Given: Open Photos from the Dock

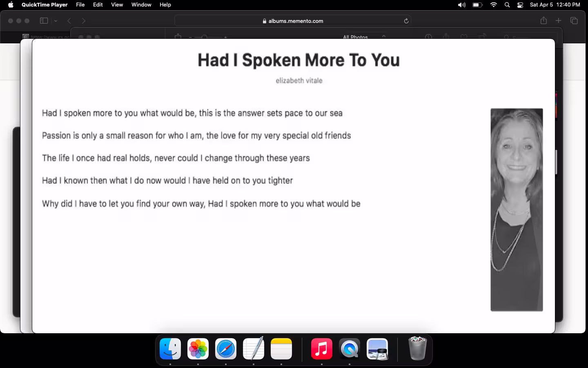Looking at the screenshot, I should (198, 349).
